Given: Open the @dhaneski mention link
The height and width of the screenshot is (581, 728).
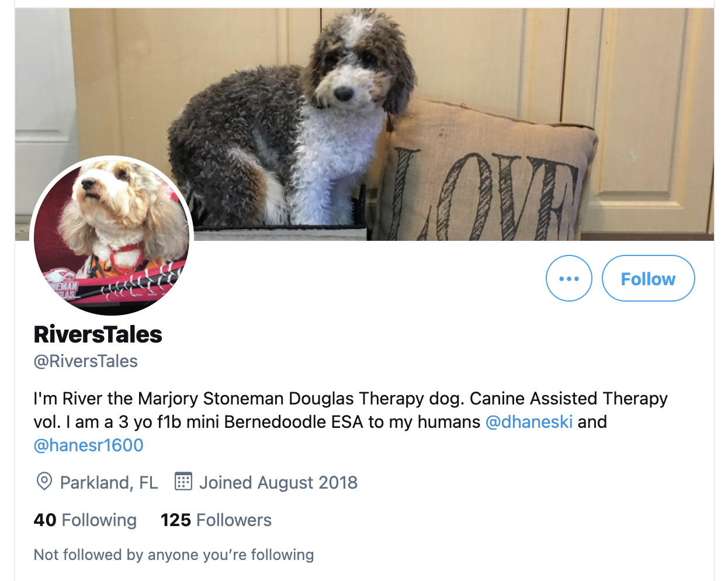Looking at the screenshot, I should point(529,421).
